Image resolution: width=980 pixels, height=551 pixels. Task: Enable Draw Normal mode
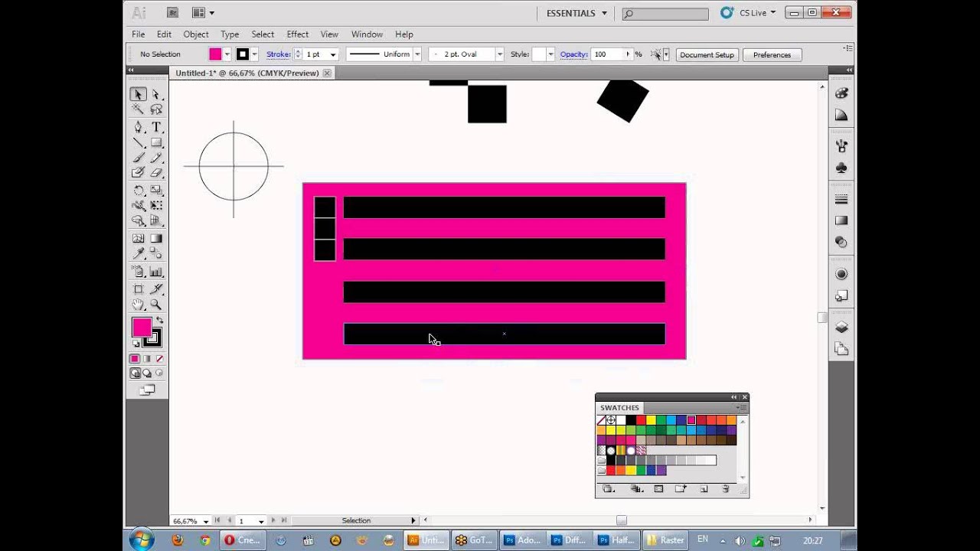(135, 373)
